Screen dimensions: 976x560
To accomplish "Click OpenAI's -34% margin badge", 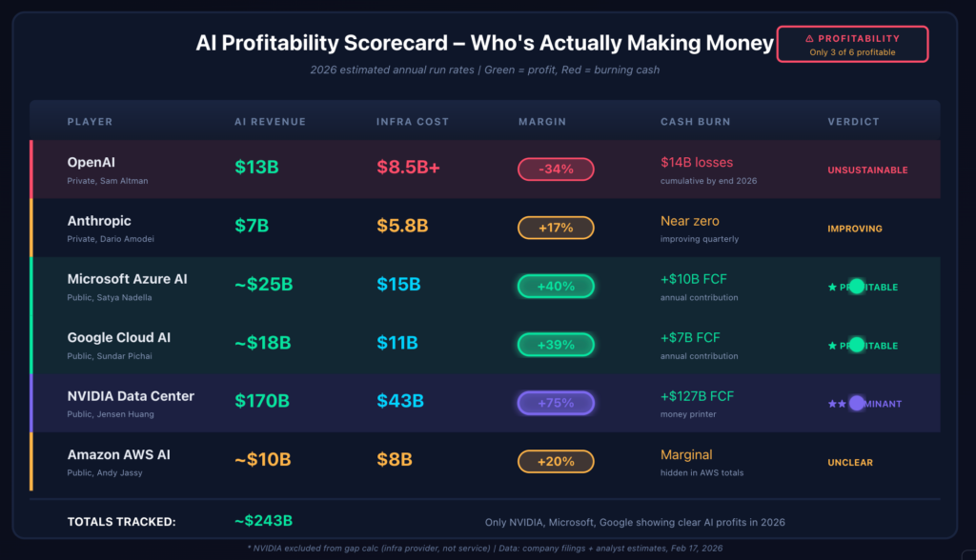I will coord(556,170).
